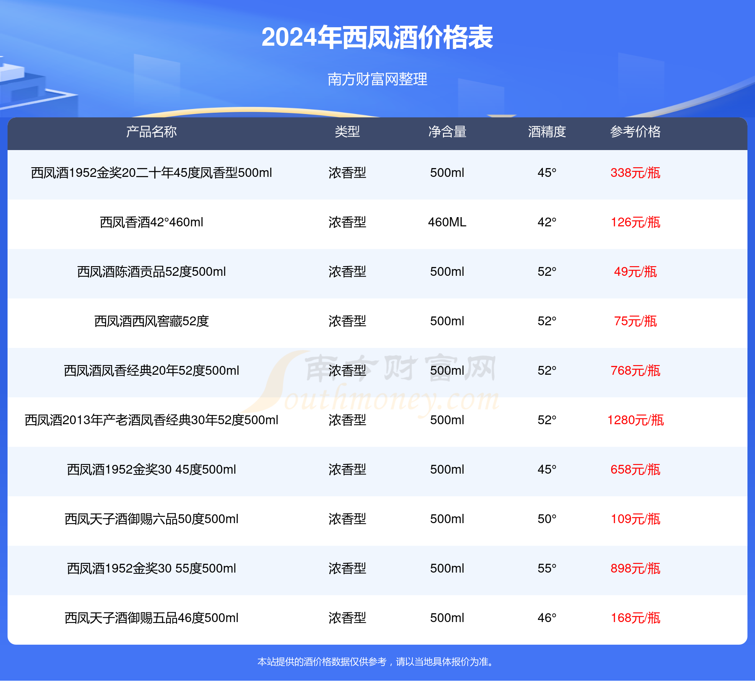Click the 42° alcohol cell

547,222
